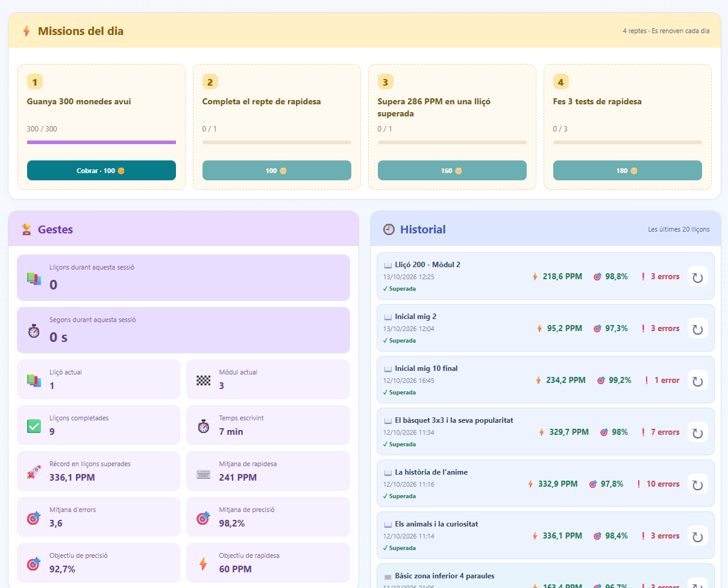Select the Fes 3 tests de rapidesa mission title
This screenshot has width=728, height=588.
[x=597, y=101]
